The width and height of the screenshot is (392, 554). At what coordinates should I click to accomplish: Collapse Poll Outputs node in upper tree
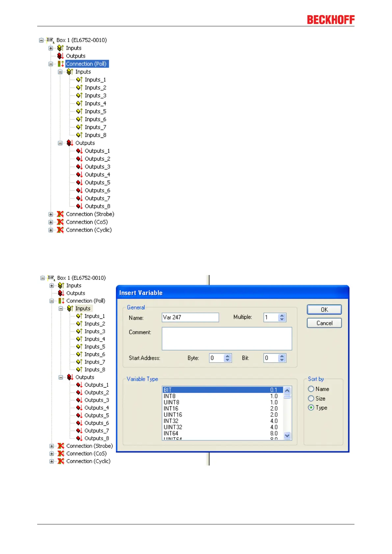tap(60, 143)
